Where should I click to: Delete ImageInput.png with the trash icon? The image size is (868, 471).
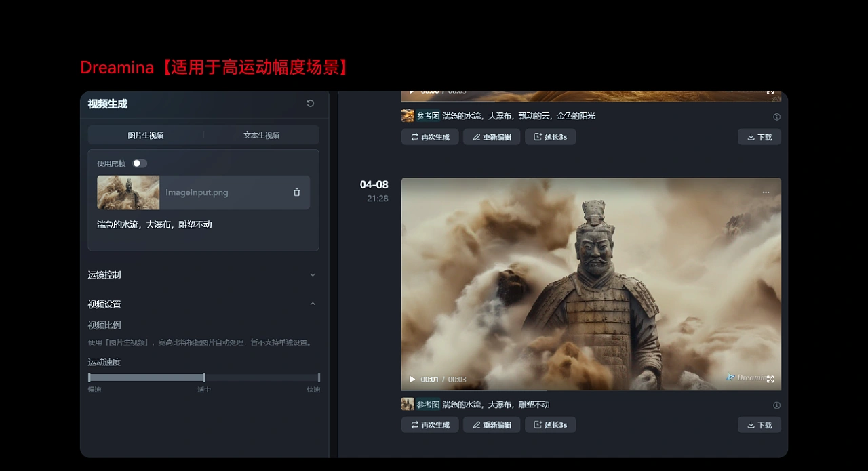[x=296, y=192]
